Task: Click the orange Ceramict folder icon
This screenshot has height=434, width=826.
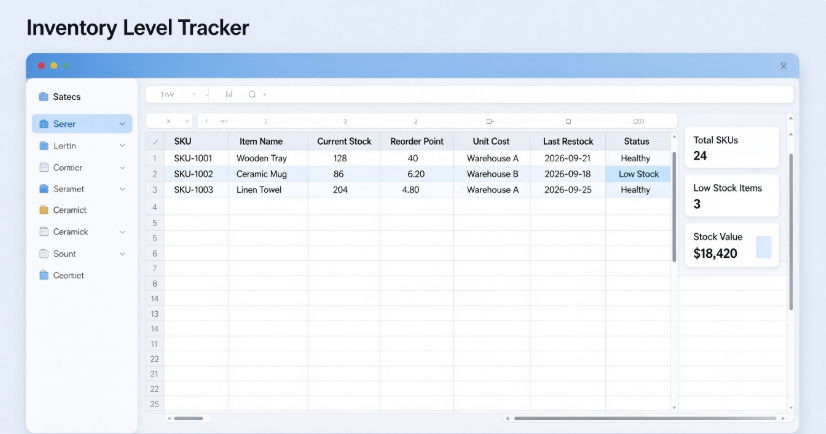Action: [x=44, y=210]
